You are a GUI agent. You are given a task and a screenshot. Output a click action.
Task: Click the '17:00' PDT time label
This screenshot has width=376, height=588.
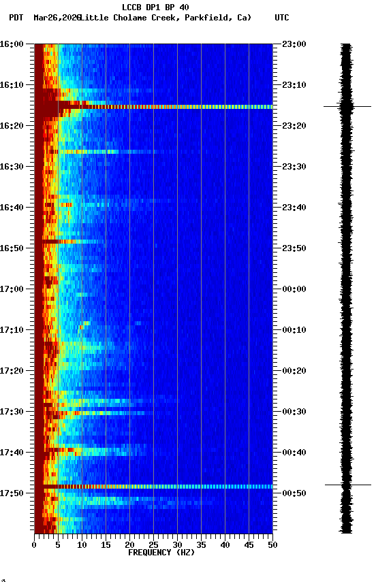[12, 289]
